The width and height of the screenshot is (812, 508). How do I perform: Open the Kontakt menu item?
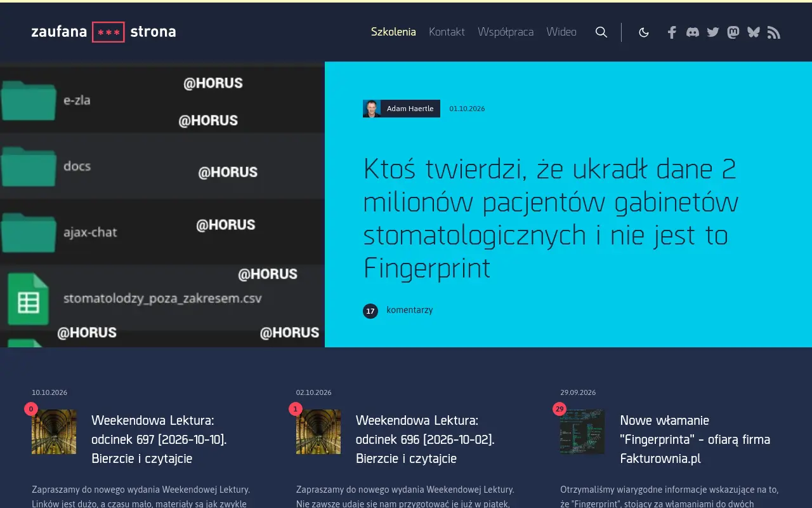[447, 32]
